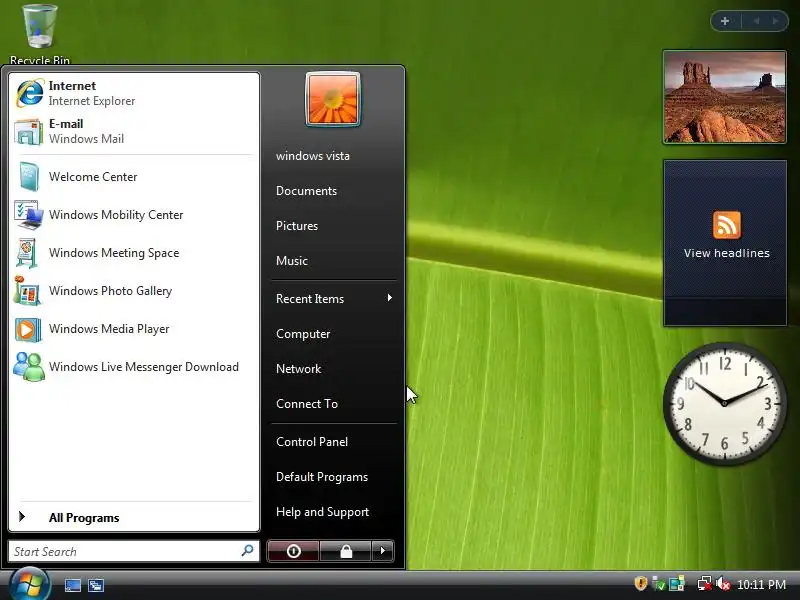The width and height of the screenshot is (800, 600).
Task: Click the sidebar next gadgets arrow
Action: point(775,21)
